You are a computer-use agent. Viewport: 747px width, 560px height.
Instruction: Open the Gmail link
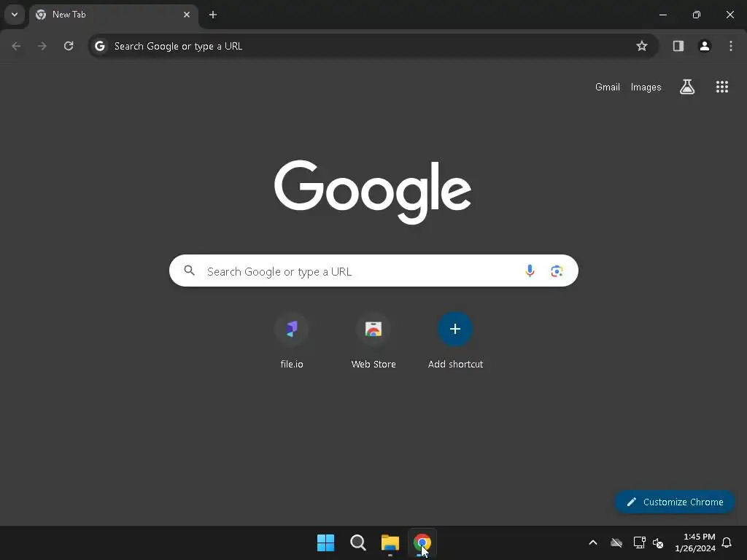(x=608, y=87)
